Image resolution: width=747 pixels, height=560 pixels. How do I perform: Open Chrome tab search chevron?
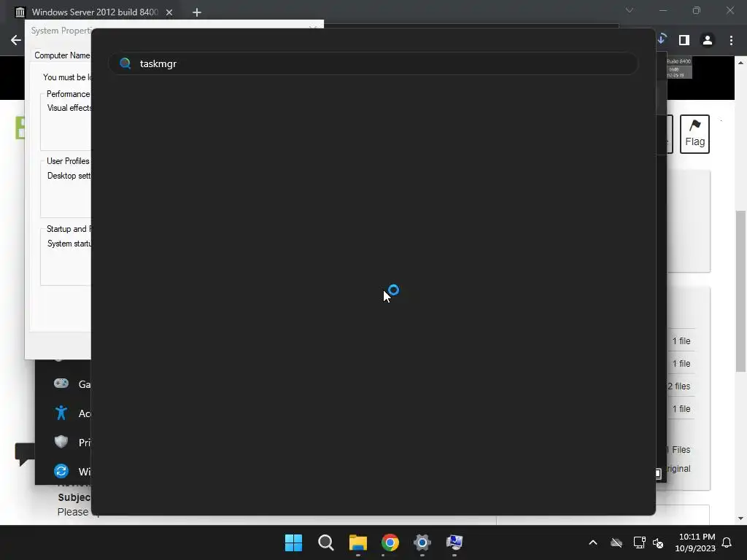pos(630,10)
